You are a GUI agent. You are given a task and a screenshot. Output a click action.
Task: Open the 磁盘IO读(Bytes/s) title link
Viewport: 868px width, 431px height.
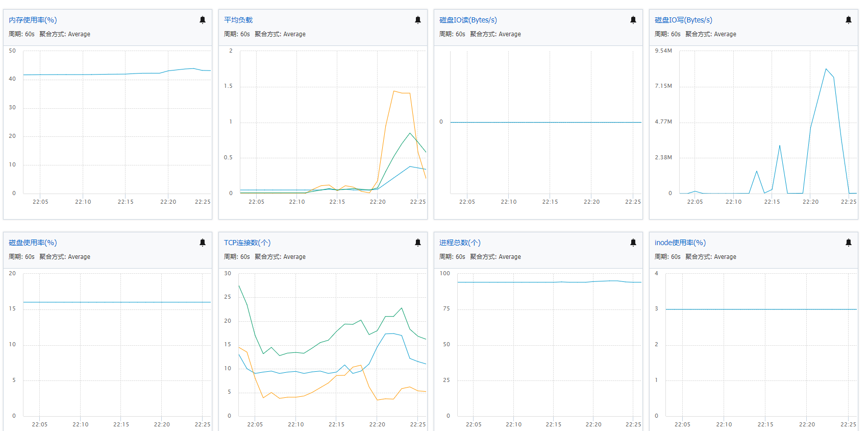pos(468,20)
